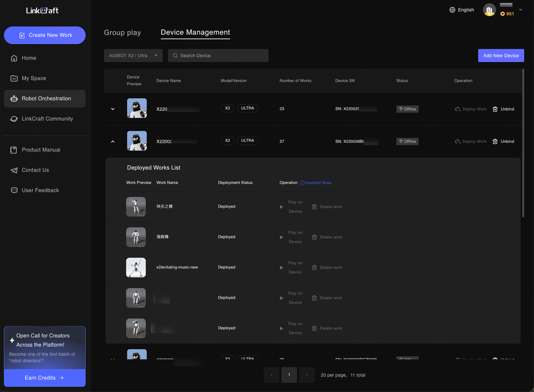Click the 快乐之舞 work preview thumbnail
The width and height of the screenshot is (534, 392).
(x=136, y=207)
